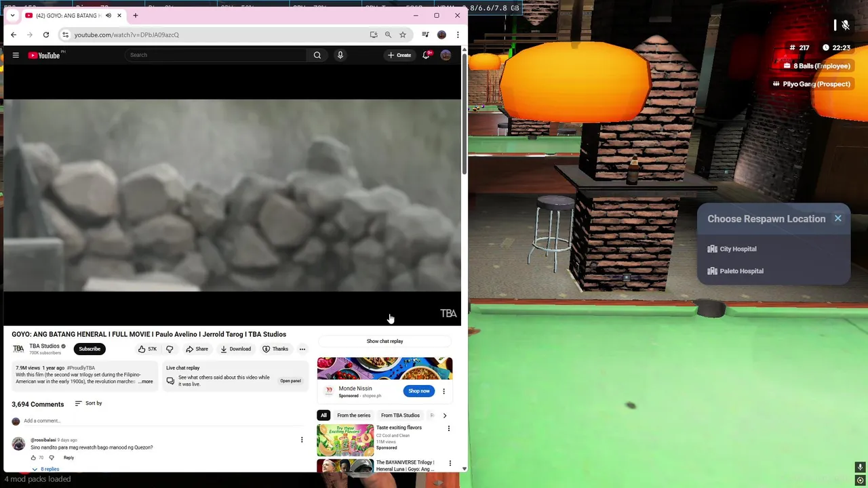Viewport: 868px width, 488px height.
Task: Close the Choose Respawn Location panel
Action: coord(838,218)
